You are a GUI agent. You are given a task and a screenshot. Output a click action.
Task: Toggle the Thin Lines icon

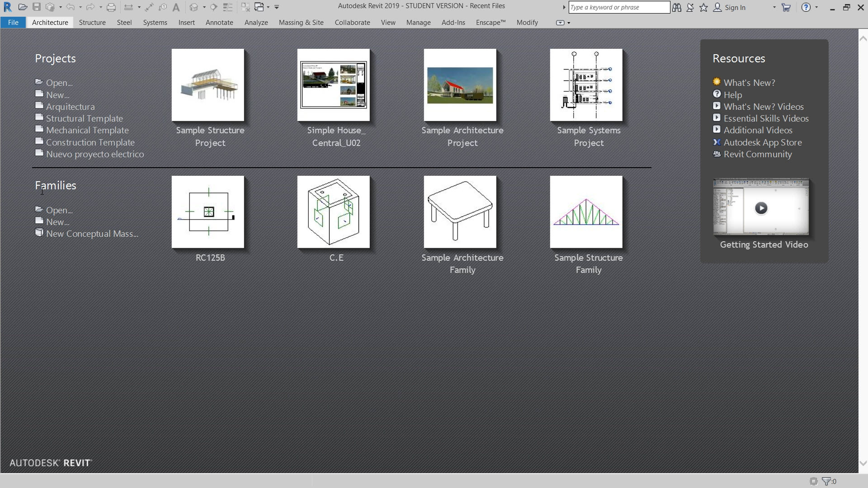click(228, 7)
